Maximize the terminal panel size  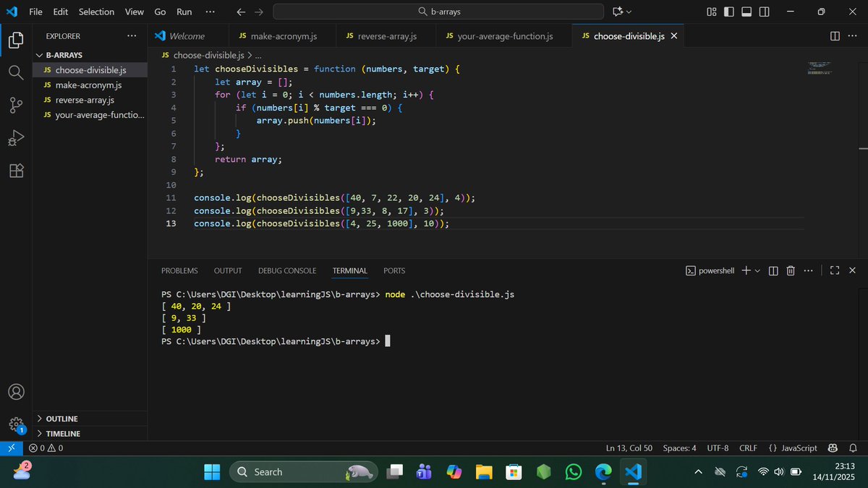[x=834, y=270]
